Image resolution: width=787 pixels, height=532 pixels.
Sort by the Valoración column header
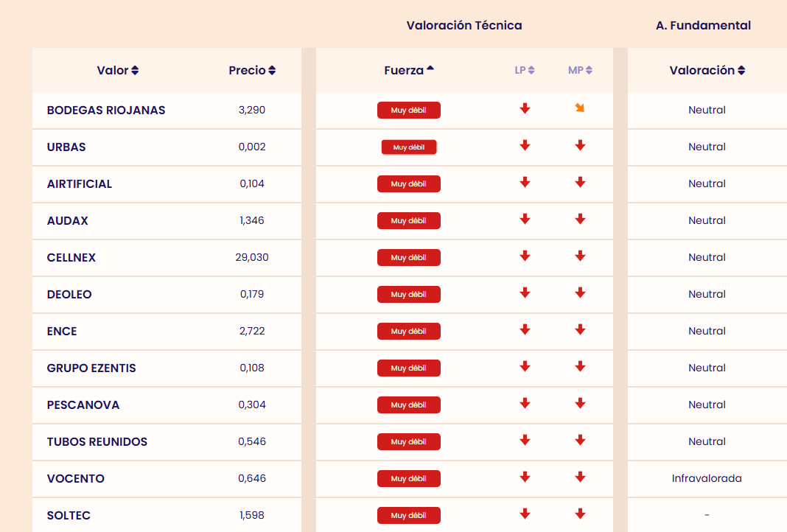(x=707, y=71)
